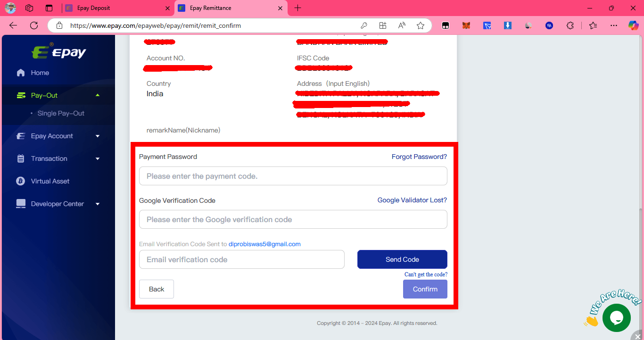Click the Epay Account sidebar icon
The height and width of the screenshot is (340, 644).
point(21,136)
